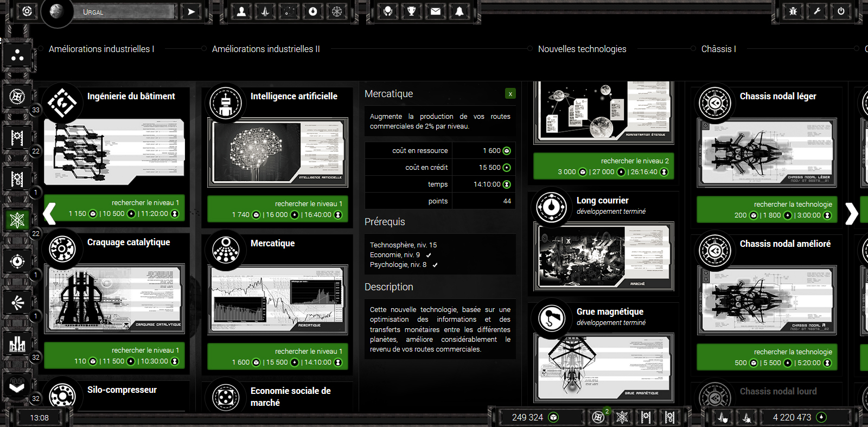
Task: Click the power logout icon
Action: coord(841,11)
